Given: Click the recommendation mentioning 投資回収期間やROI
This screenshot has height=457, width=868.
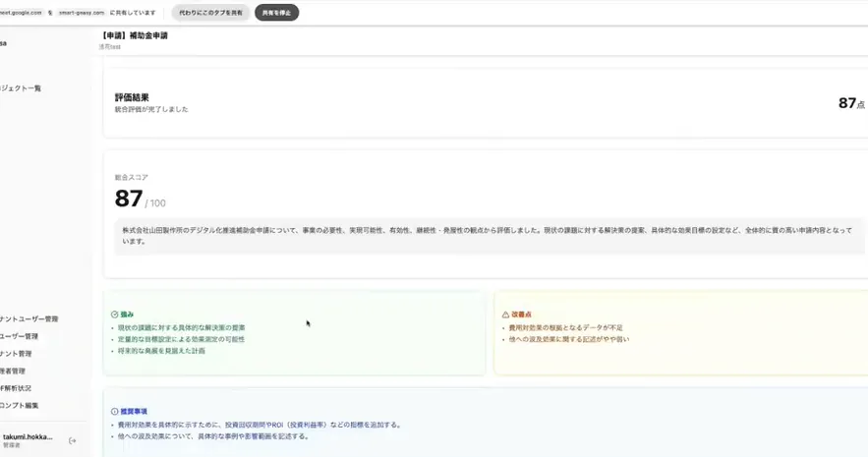Looking at the screenshot, I should point(260,425).
